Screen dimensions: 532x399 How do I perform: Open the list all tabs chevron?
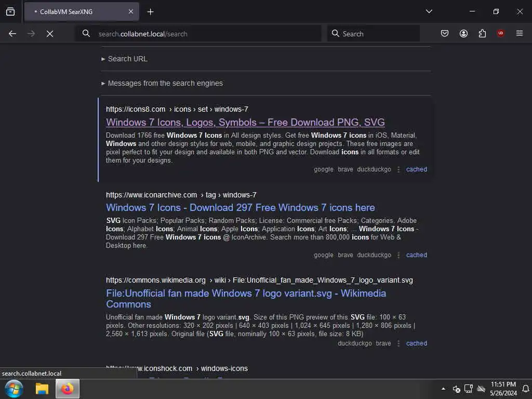point(429,11)
